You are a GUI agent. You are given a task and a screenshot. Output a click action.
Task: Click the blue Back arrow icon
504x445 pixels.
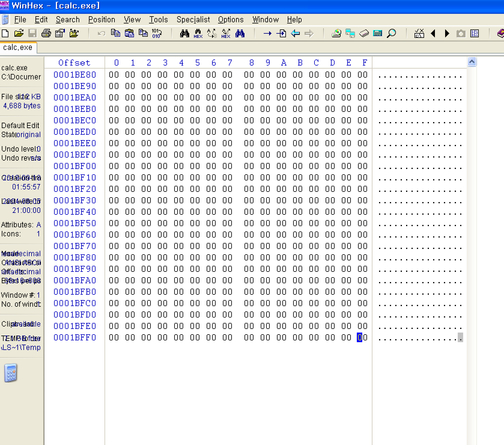pyautogui.click(x=295, y=33)
